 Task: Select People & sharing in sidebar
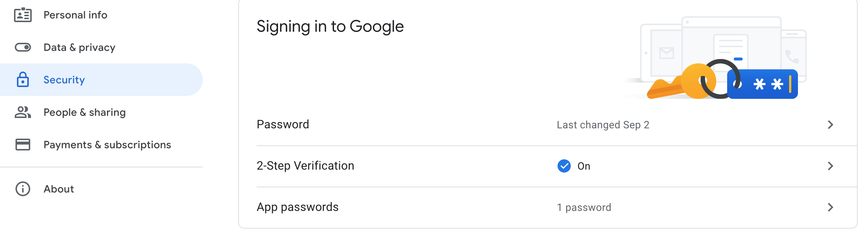coord(84,112)
